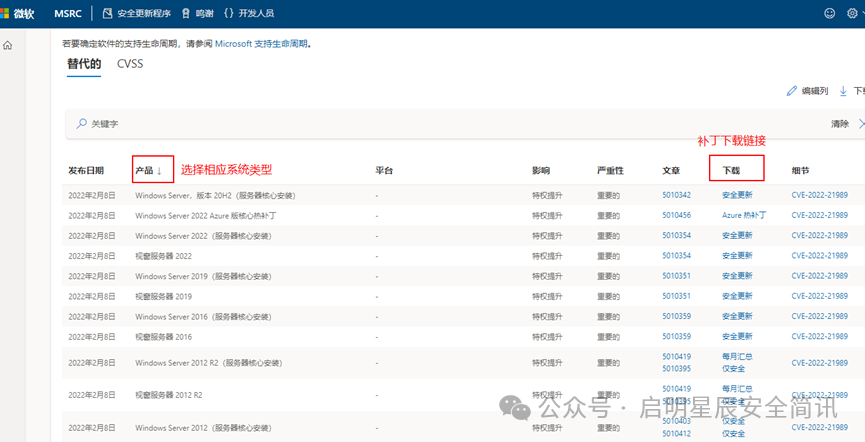865x442 pixels.
Task: Click the download arrow icon at right
Action: pyautogui.click(x=843, y=90)
